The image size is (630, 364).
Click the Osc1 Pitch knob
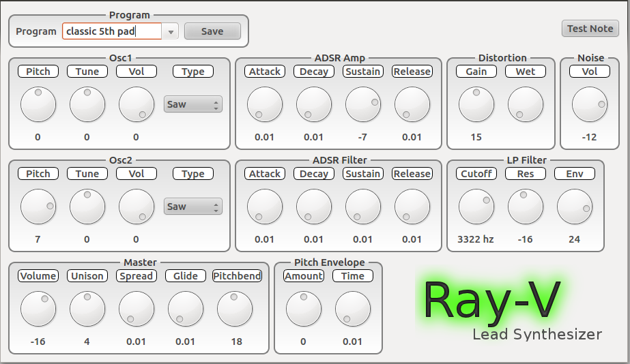coord(38,104)
